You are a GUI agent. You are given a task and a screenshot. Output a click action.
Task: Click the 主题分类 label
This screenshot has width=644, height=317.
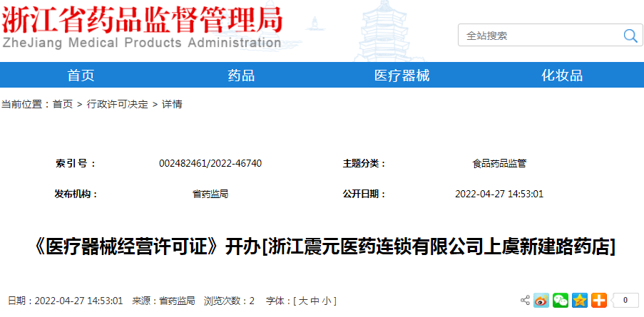coord(364,164)
